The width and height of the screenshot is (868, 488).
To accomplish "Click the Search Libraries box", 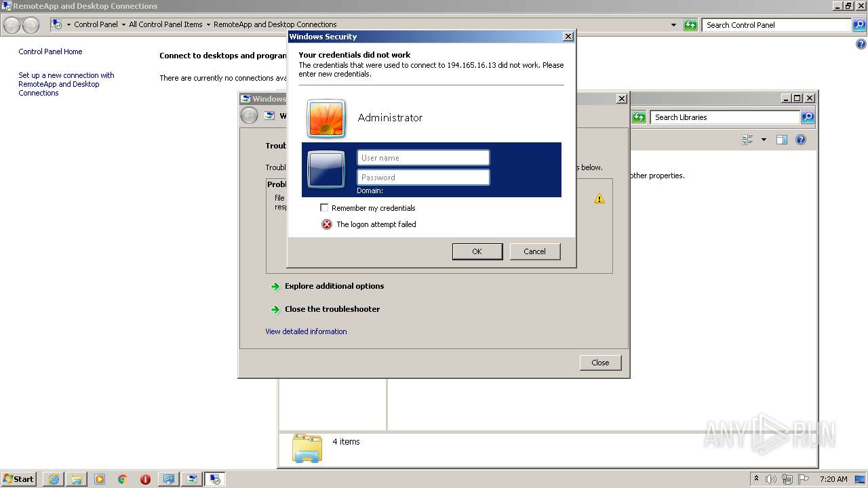I will tap(724, 117).
